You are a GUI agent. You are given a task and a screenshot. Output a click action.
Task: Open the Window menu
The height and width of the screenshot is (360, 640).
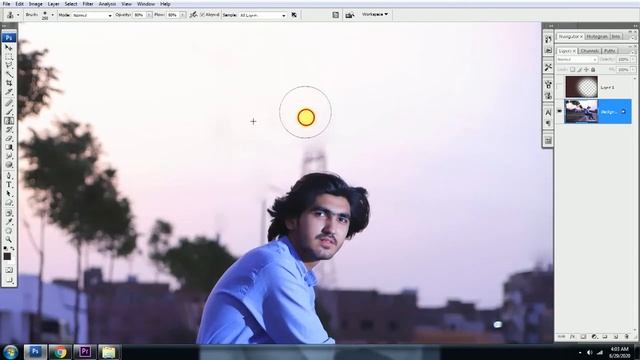pos(146,4)
